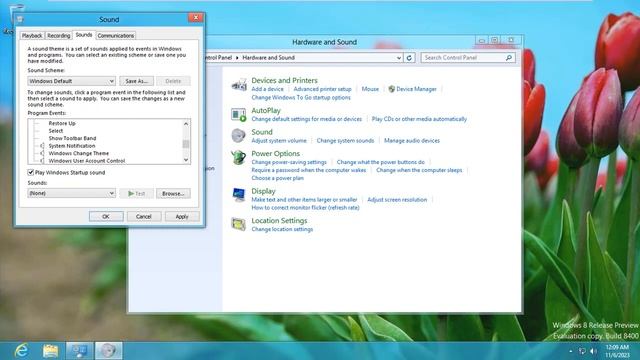Click the Sound dialog title bar icon
The image size is (640, 360).
coord(20,19)
